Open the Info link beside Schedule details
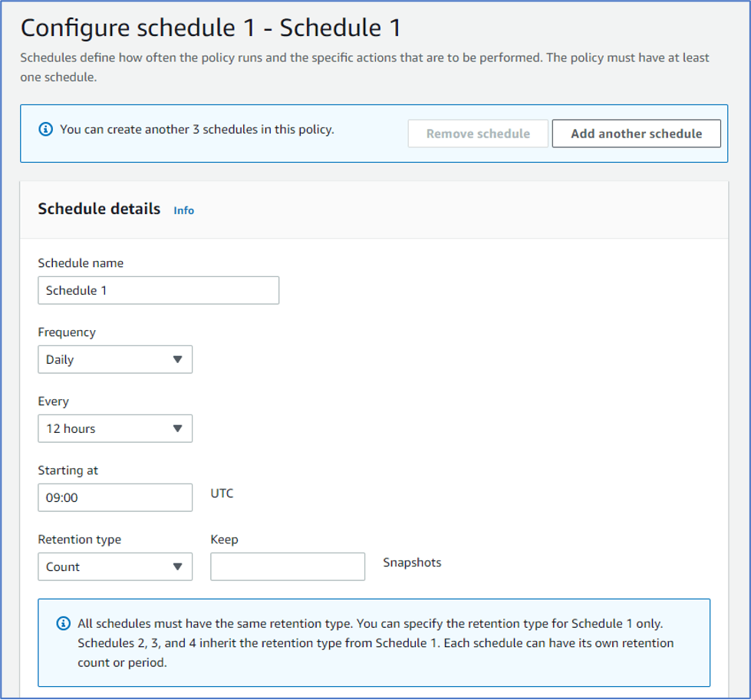The image size is (751, 700). pyautogui.click(x=183, y=210)
